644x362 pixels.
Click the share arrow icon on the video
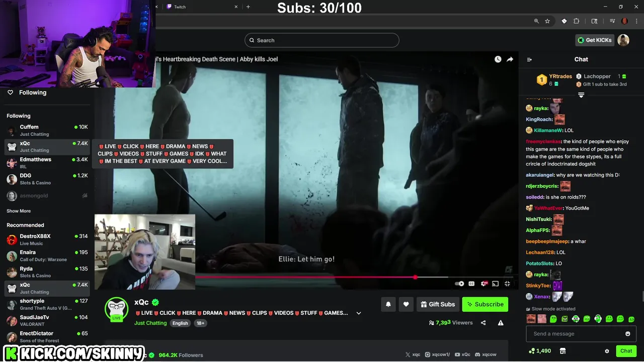click(x=510, y=59)
